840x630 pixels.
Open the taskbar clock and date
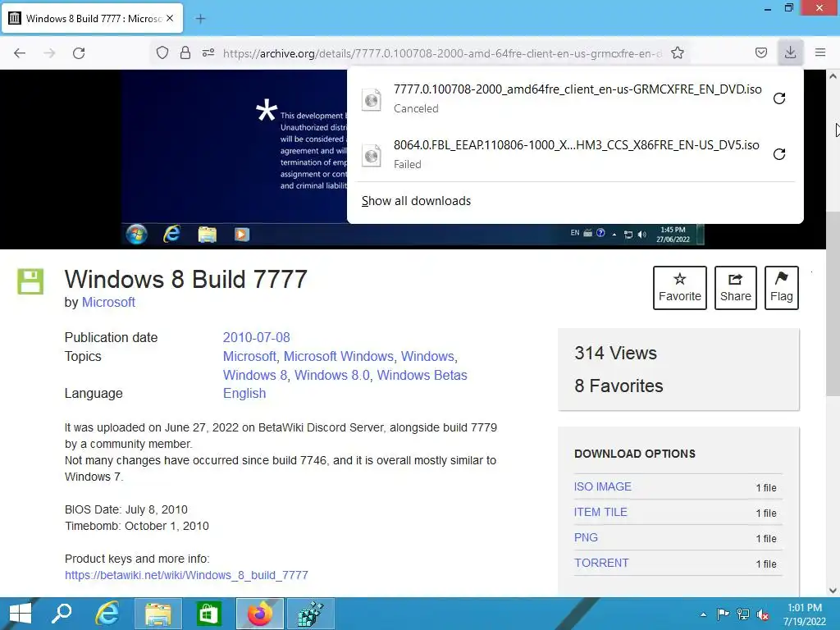pos(805,614)
